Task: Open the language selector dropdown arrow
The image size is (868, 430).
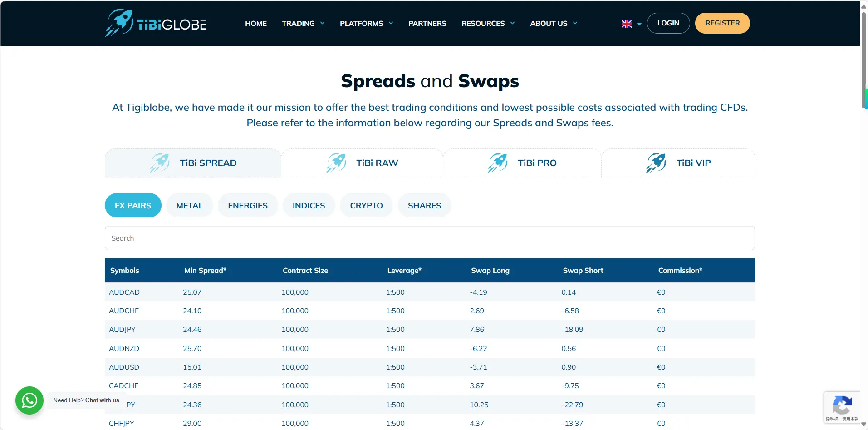Action: click(639, 24)
